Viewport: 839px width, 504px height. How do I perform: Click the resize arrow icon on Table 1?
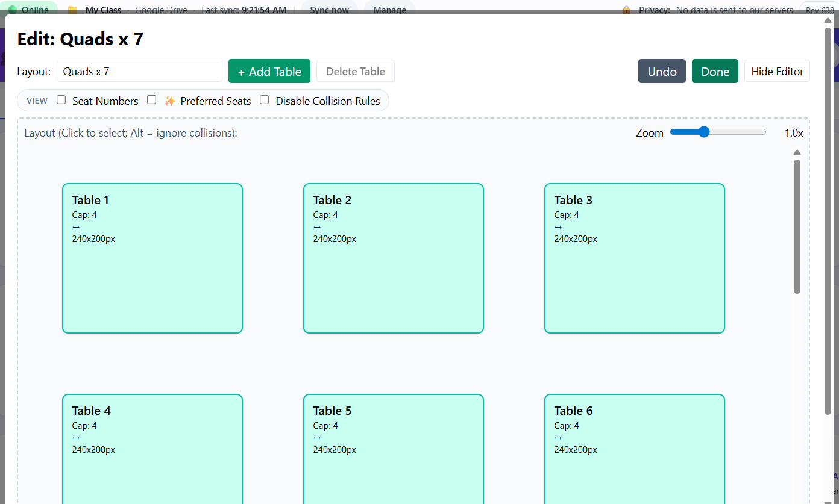[x=75, y=227]
